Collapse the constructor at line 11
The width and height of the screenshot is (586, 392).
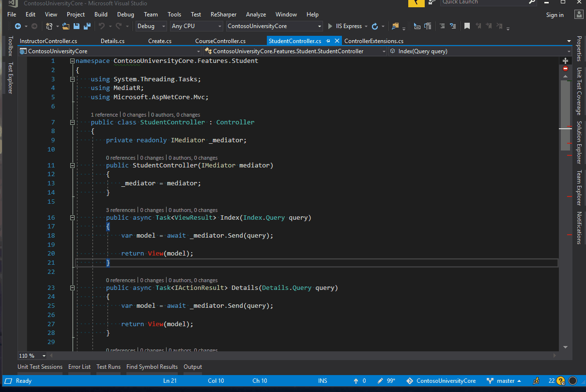72,166
